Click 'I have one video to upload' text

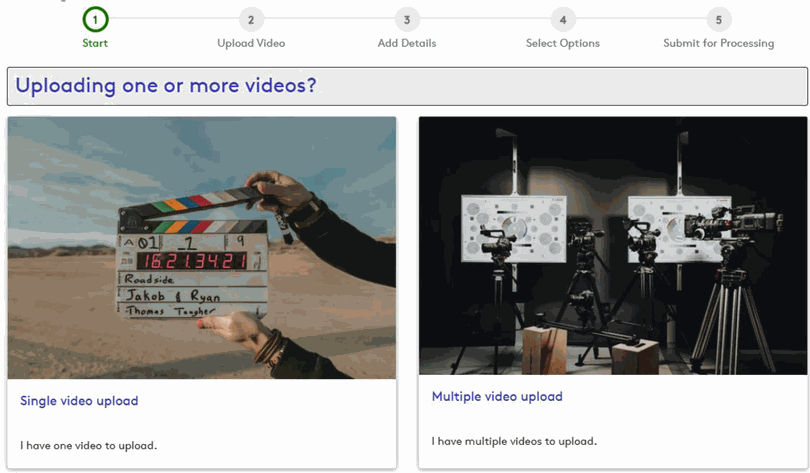click(x=89, y=445)
